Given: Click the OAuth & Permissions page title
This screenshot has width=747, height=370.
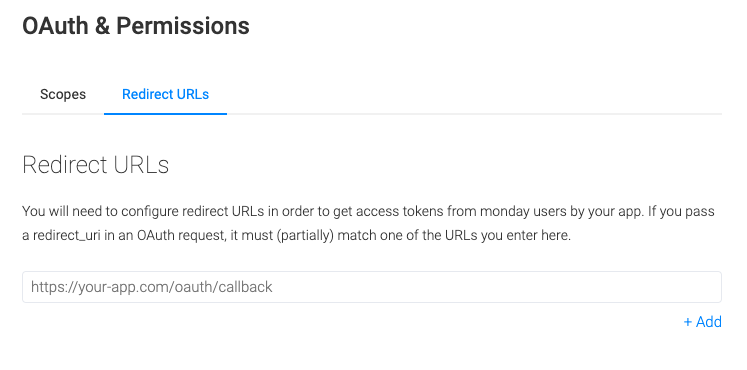Looking at the screenshot, I should [136, 26].
